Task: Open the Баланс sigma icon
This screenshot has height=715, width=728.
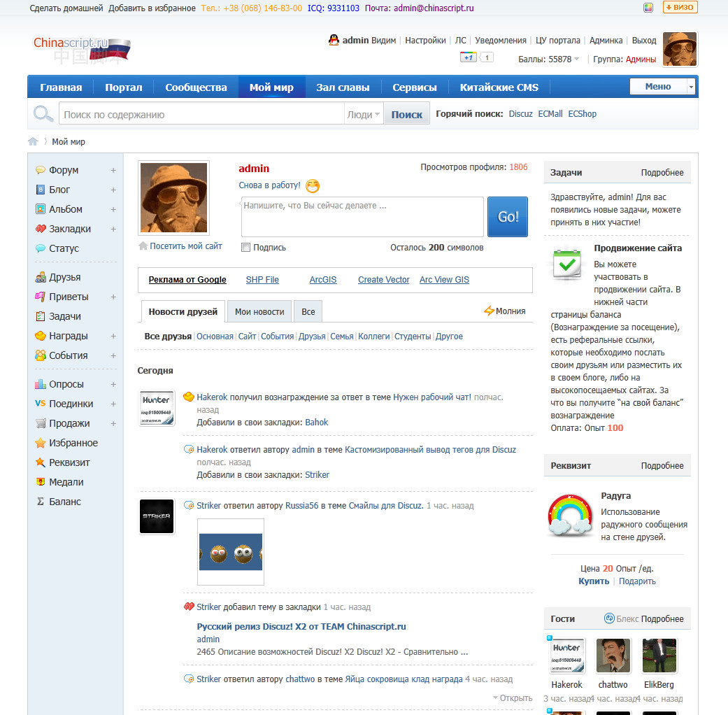Action: pos(41,502)
